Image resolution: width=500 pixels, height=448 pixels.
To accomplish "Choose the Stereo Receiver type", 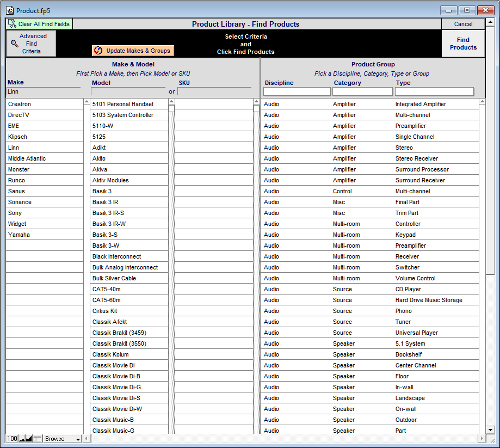I will click(x=370, y=158).
